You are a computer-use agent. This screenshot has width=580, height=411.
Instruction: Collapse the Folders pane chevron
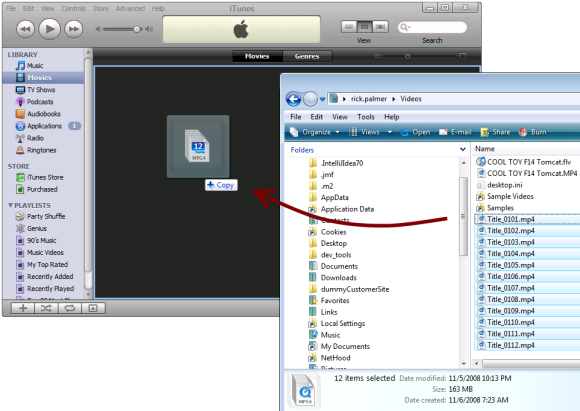click(462, 149)
